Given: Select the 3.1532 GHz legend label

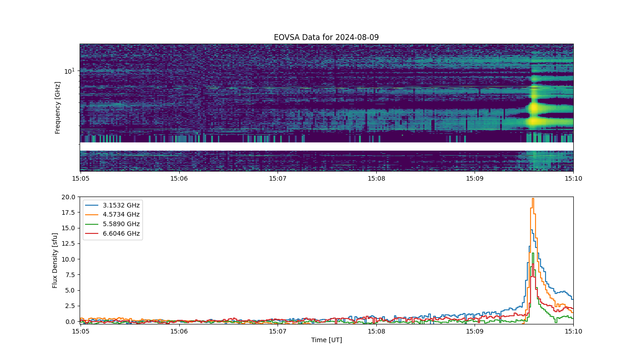Looking at the screenshot, I should [x=121, y=205].
